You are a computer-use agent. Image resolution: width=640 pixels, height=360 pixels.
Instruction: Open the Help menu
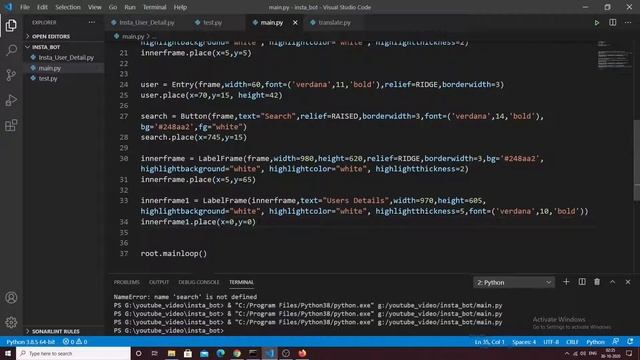tap(180, 7)
